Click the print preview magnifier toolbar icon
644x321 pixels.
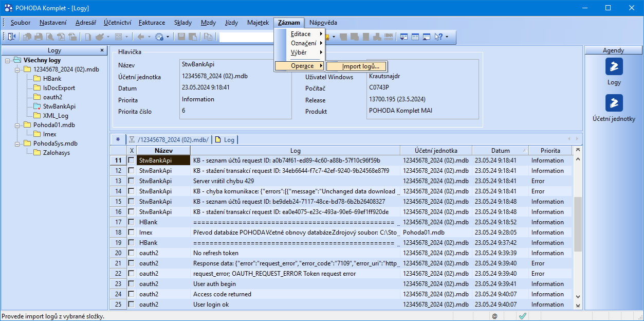[x=49, y=37]
